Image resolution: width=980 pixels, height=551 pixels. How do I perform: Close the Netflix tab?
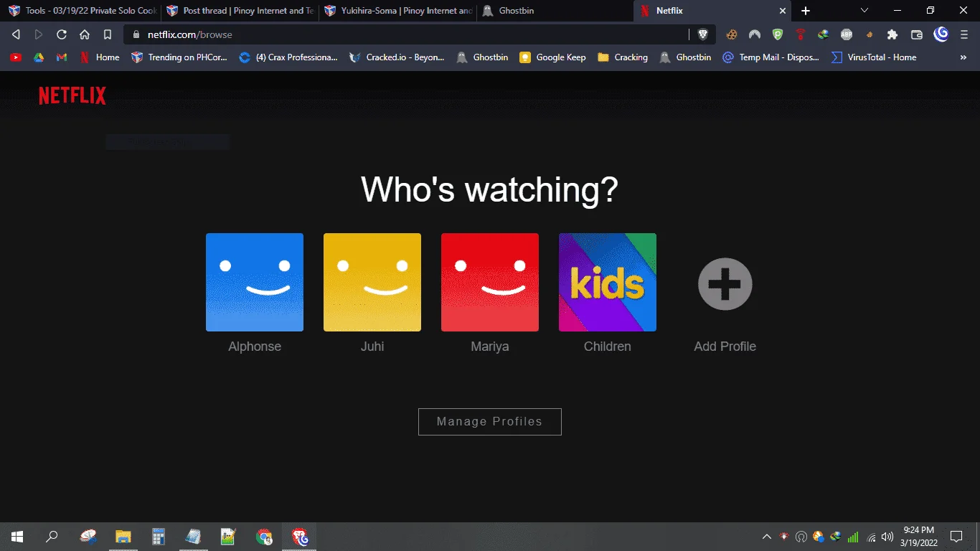[x=781, y=11]
